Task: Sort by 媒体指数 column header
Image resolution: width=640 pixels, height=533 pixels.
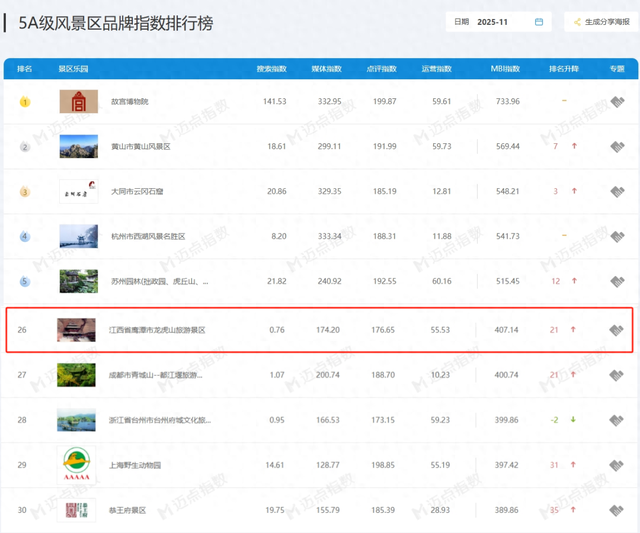Action: 327,69
